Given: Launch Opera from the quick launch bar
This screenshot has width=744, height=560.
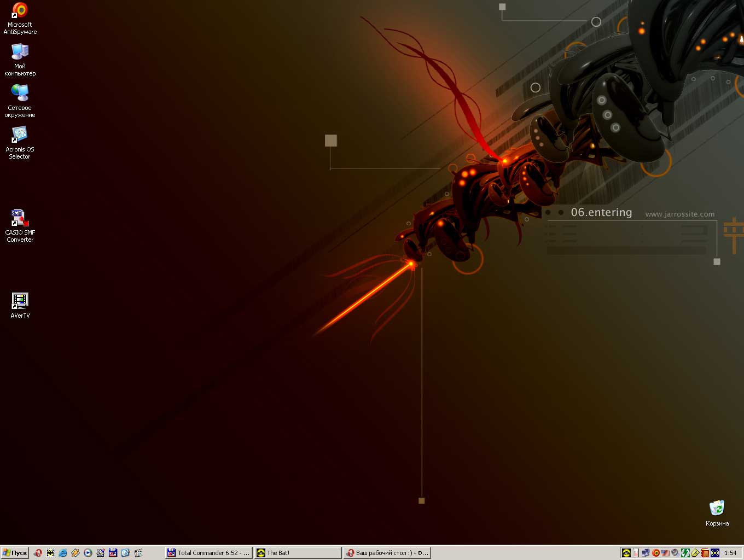Looking at the screenshot, I should coord(38,553).
